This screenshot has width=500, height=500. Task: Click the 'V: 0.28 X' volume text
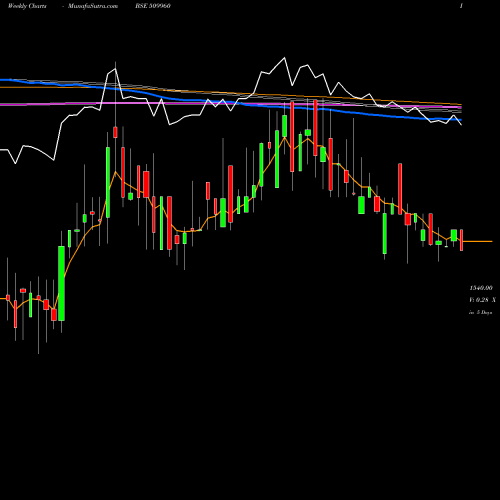pyautogui.click(x=482, y=300)
